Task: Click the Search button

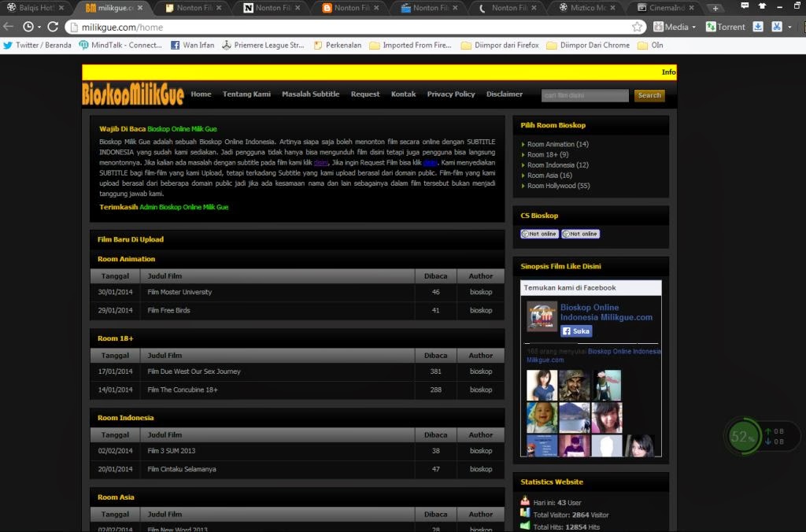Action: click(x=649, y=95)
